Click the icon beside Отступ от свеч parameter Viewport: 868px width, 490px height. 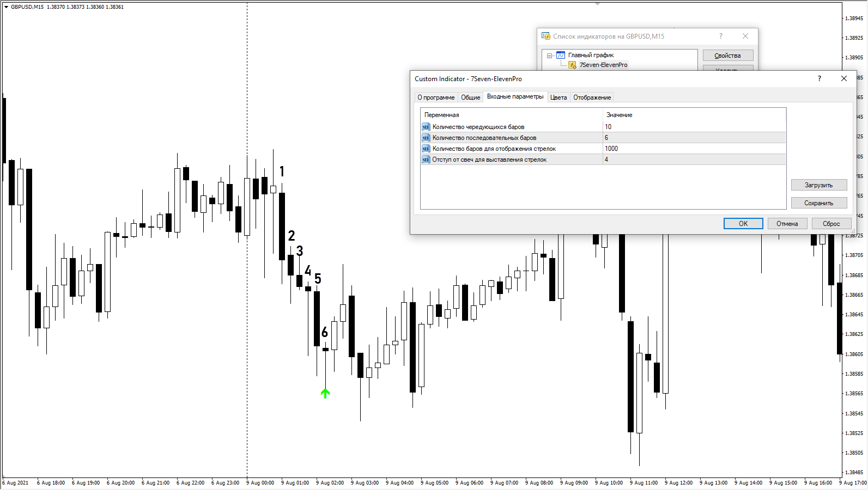pyautogui.click(x=426, y=160)
